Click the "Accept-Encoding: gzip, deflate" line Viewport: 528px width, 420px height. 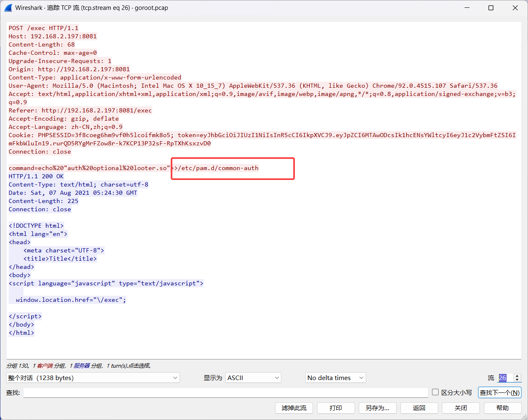[64, 119]
